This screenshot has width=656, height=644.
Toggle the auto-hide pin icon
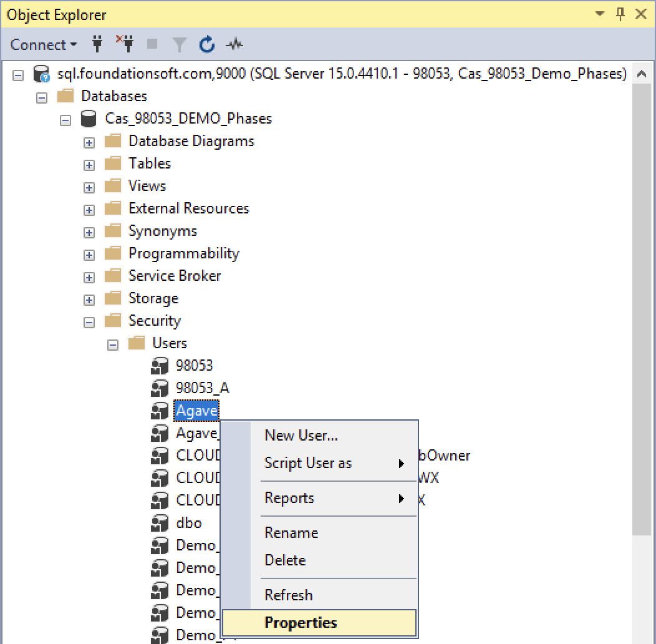[620, 14]
